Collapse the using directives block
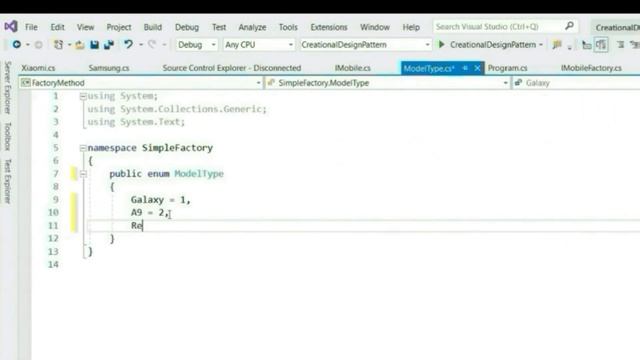Screen dimensions: 640x360 83,96
